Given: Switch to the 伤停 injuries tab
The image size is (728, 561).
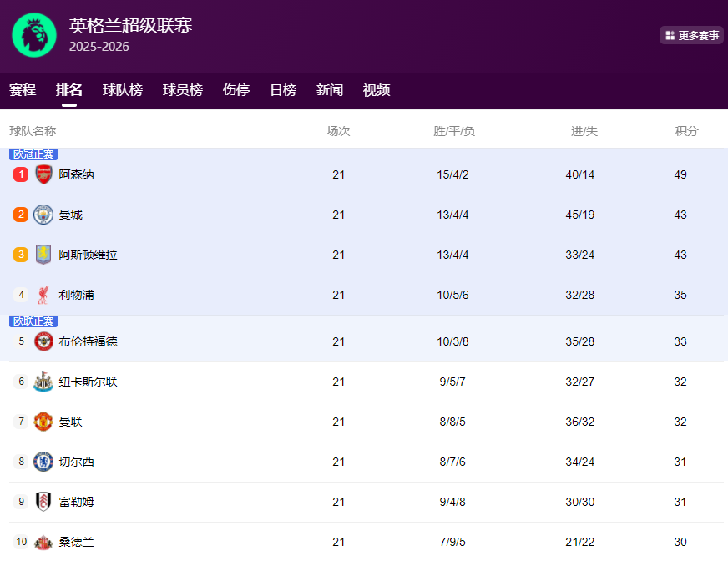Looking at the screenshot, I should pos(236,89).
